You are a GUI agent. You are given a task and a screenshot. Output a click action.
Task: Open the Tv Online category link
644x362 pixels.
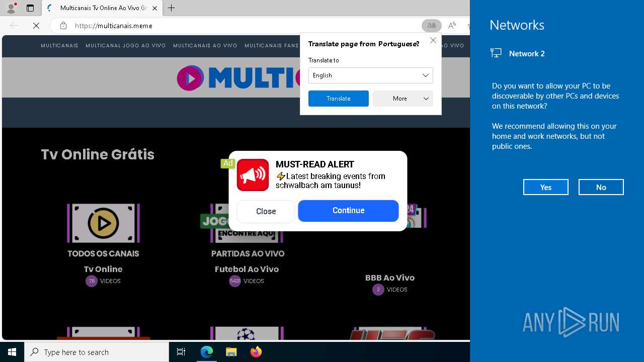[x=103, y=269]
